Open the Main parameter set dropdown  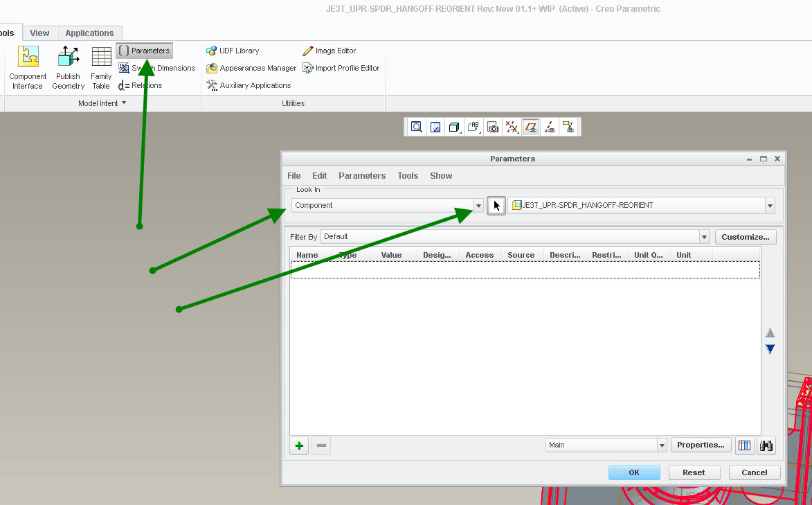[662, 445]
